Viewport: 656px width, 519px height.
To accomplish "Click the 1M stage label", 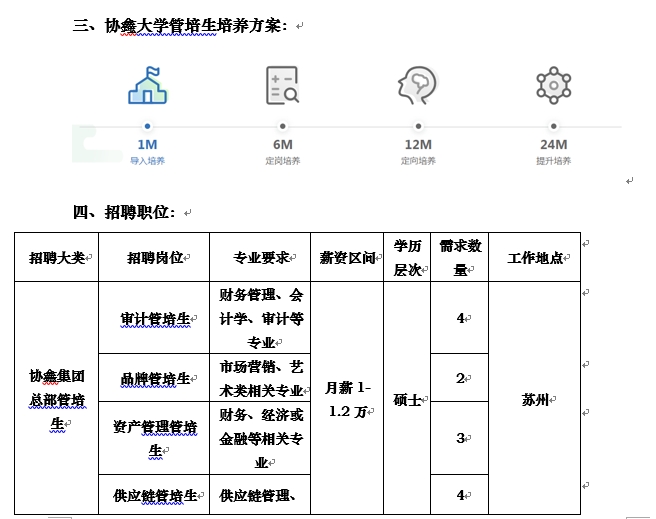I will pyautogui.click(x=147, y=145).
